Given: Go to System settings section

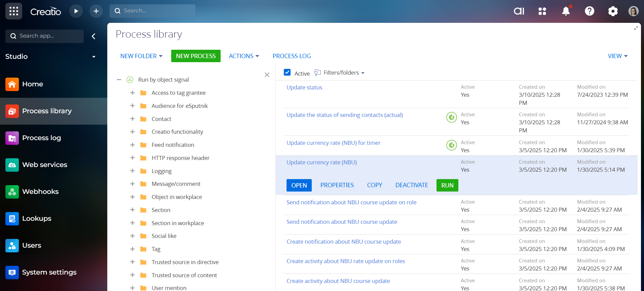Looking at the screenshot, I should (49, 273).
